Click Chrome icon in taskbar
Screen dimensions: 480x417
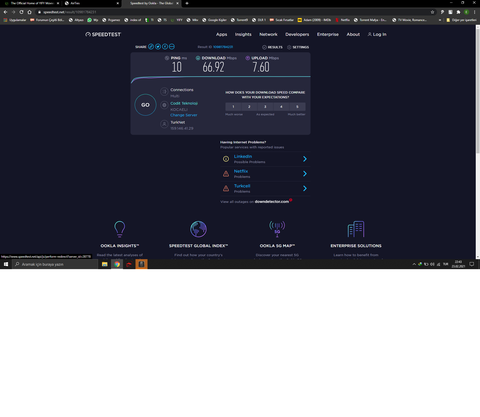117,264
